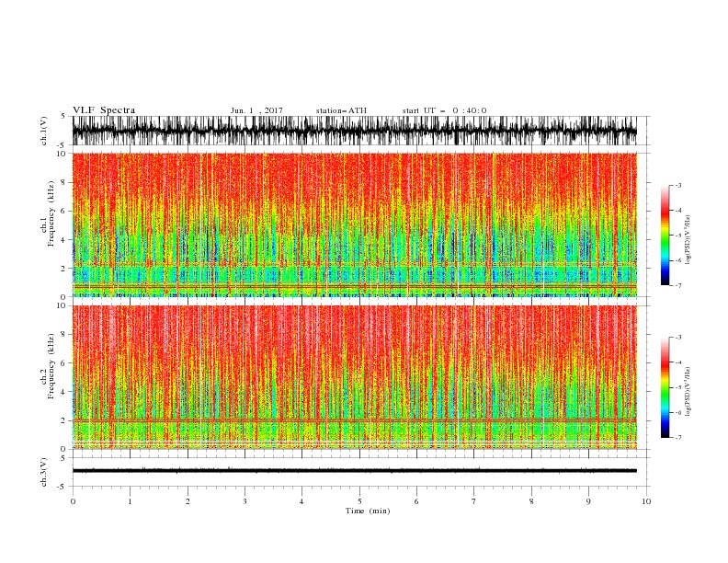728x563 pixels.
Task: Click the "-7" label on ch.1 color scale
Action: (x=678, y=285)
